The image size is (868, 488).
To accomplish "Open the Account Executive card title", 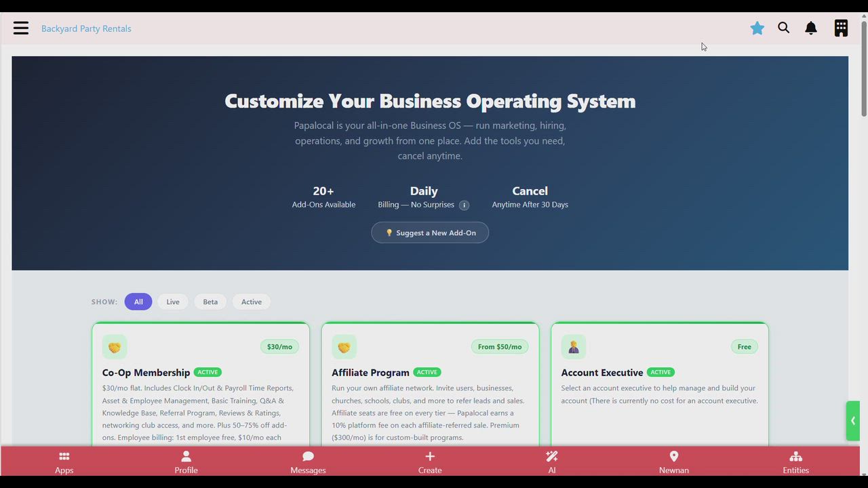I will tap(602, 373).
